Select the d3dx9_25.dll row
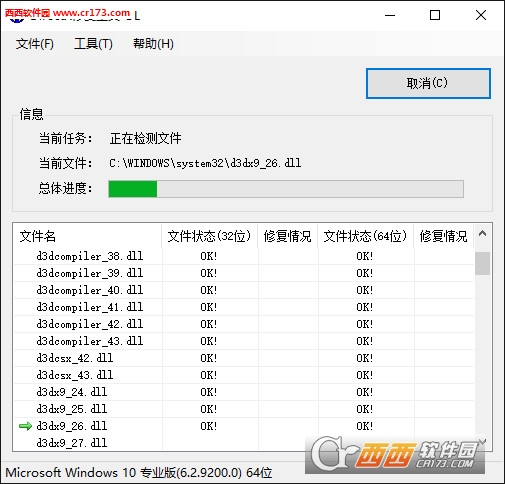The width and height of the screenshot is (505, 484). pos(244,409)
